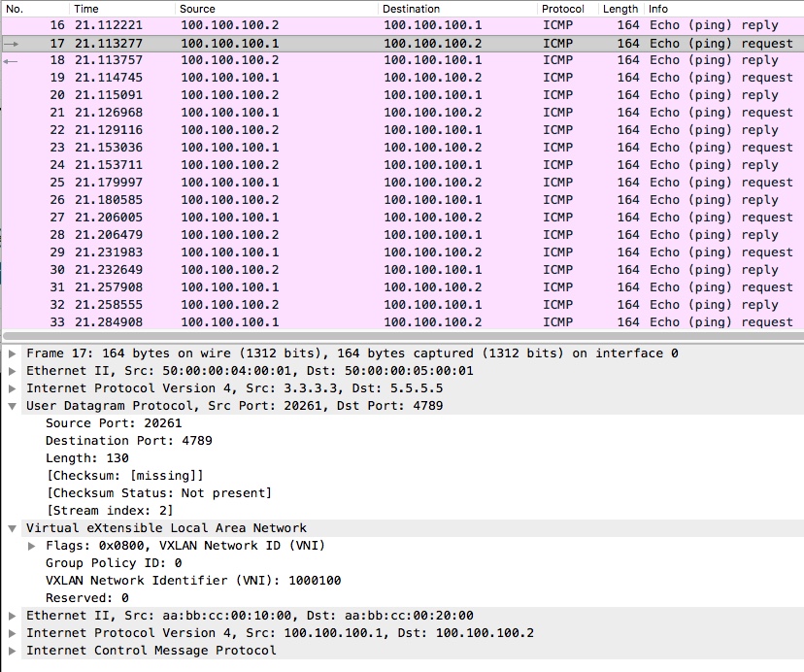Screen dimensions: 804x672
Task: Collapse the Virtual eXtensible Local Area Network section
Action: tap(13, 528)
